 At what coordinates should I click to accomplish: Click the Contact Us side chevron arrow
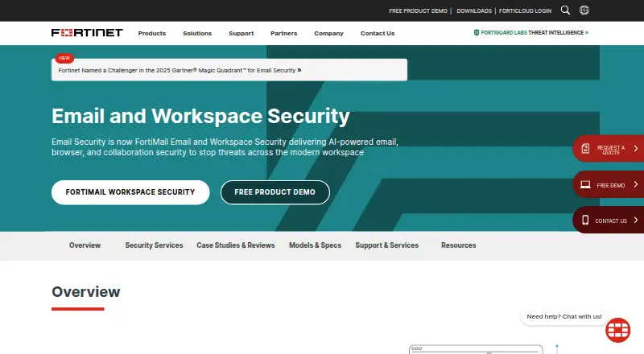(x=635, y=220)
